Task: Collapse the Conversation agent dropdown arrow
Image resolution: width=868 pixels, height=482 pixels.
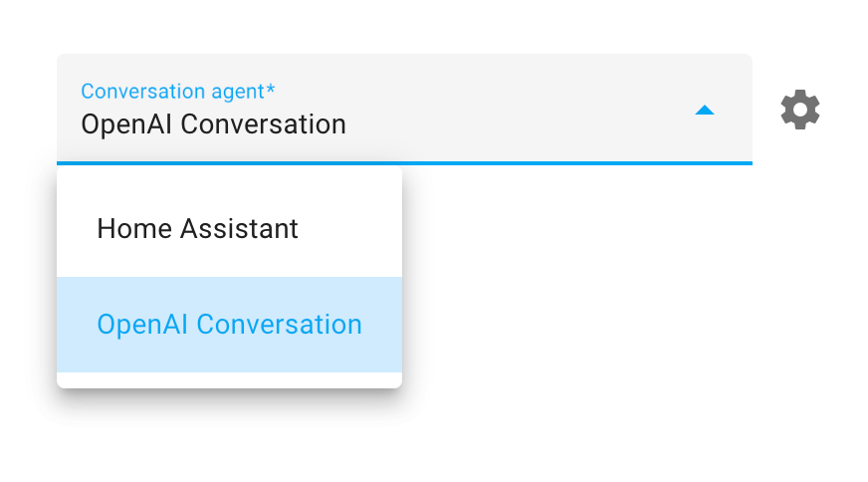Action: (704, 111)
